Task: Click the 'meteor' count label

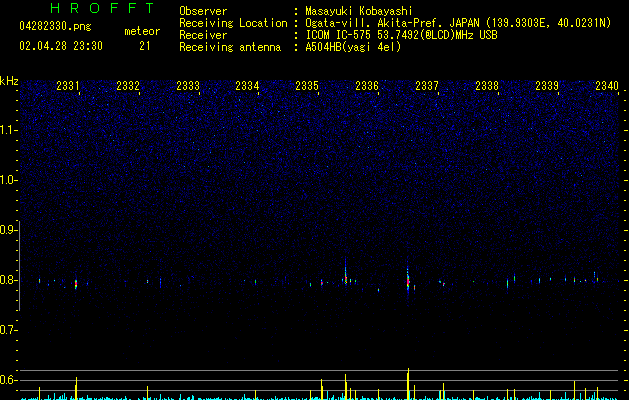Action: pos(142,31)
